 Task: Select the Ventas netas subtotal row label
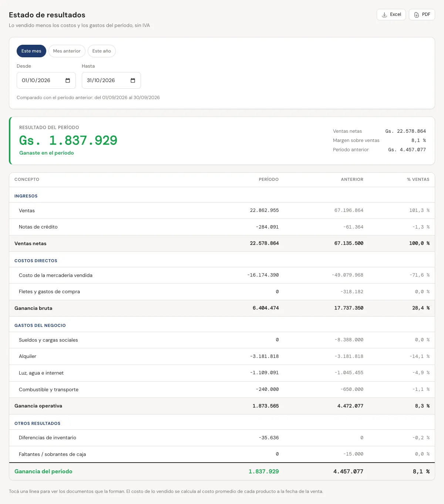point(30,243)
